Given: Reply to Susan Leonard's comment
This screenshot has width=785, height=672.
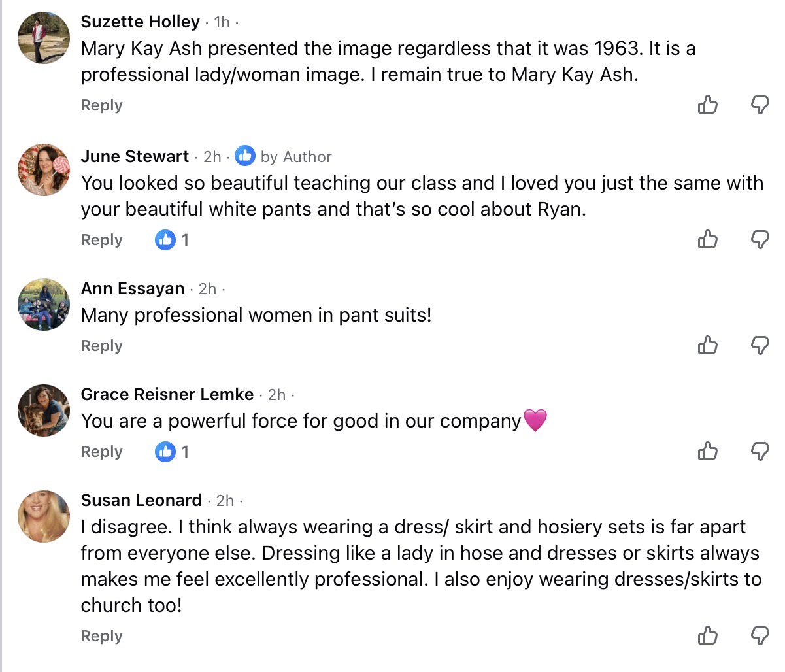Looking at the screenshot, I should 101,636.
